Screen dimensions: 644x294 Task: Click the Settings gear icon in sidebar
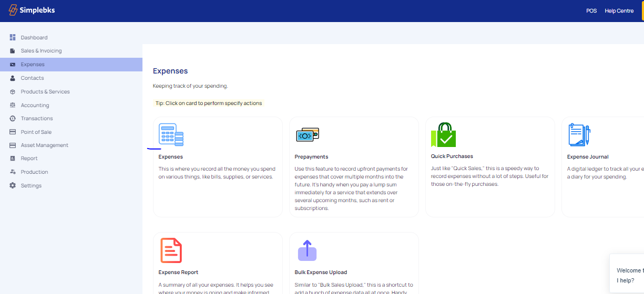(13, 185)
